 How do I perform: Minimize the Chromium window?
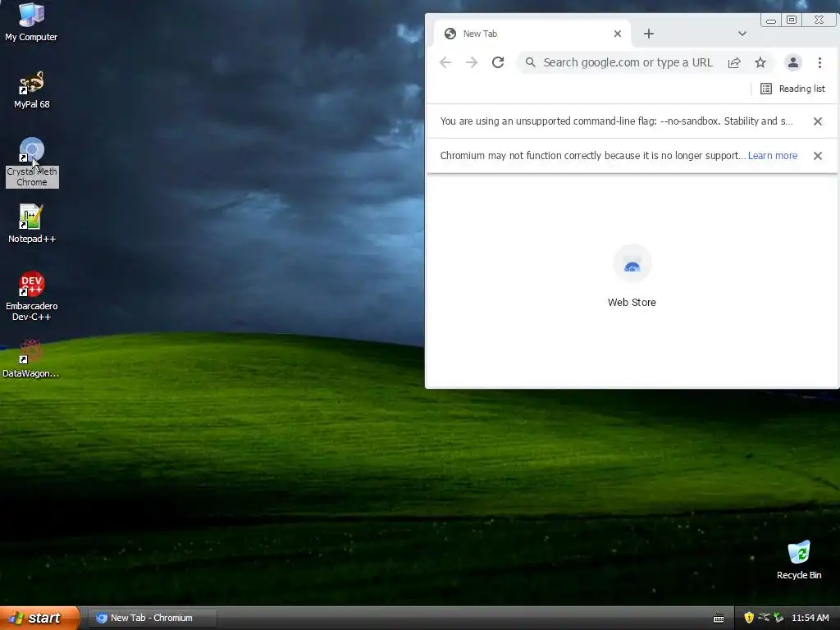pos(771,21)
